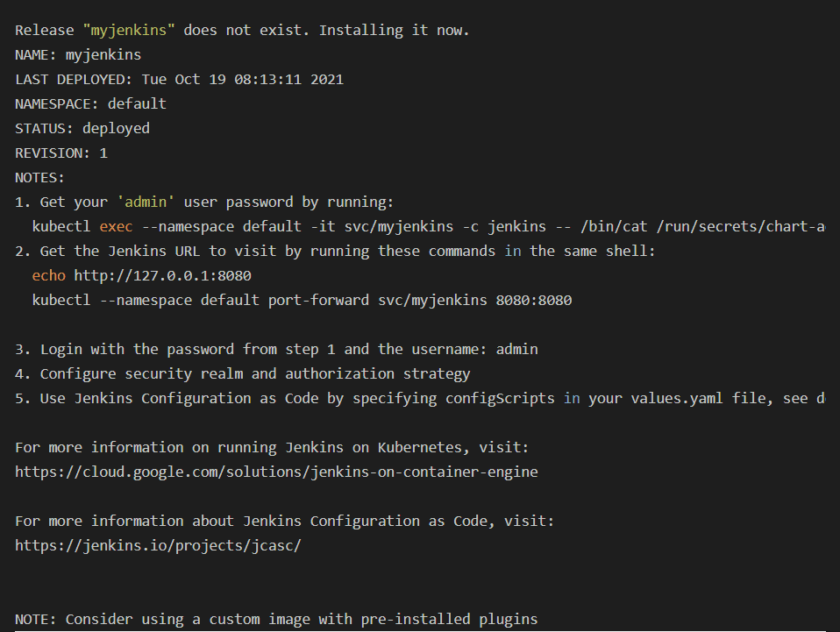The image size is (840, 632).
Task: Click the horizontal scrollbar below the output
Action: (x=420, y=631)
